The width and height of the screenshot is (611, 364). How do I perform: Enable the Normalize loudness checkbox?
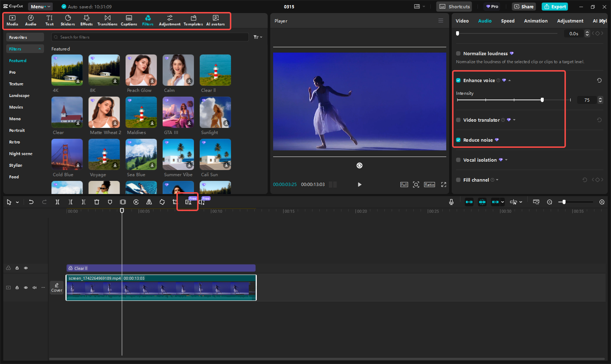(458, 53)
